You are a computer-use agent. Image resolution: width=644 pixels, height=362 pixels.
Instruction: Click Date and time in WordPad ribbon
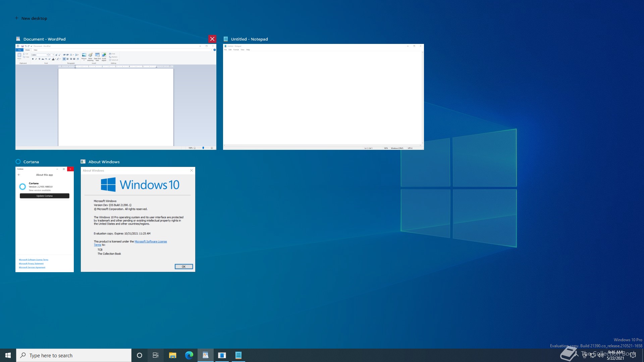(97, 57)
